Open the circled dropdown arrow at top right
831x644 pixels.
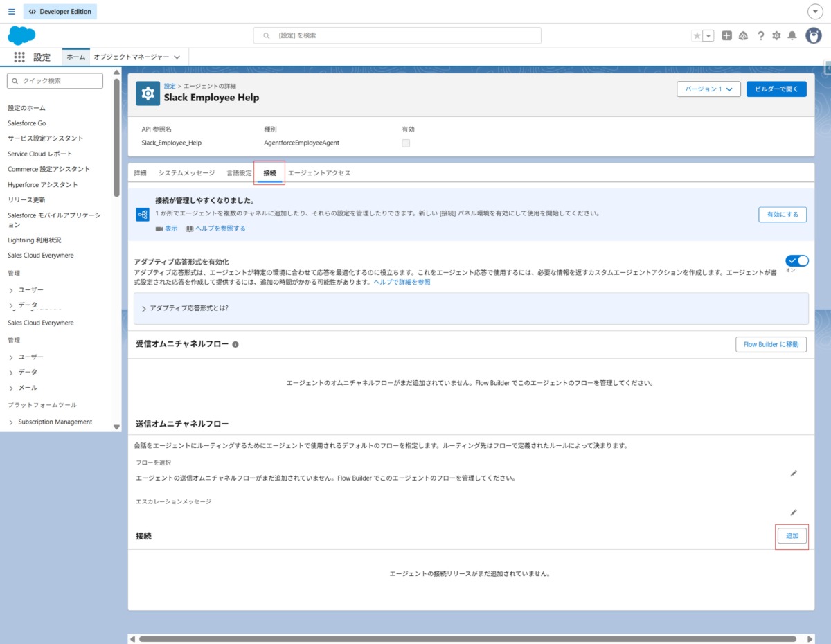click(x=815, y=12)
